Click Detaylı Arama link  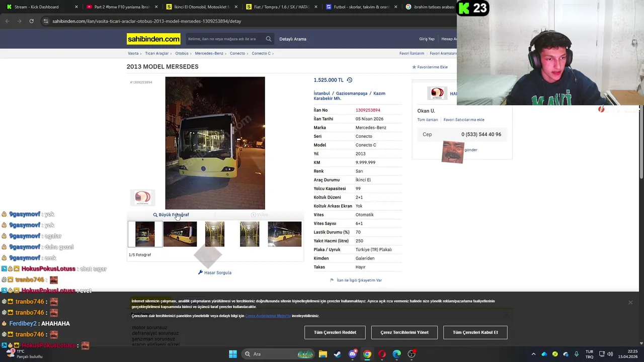(293, 39)
